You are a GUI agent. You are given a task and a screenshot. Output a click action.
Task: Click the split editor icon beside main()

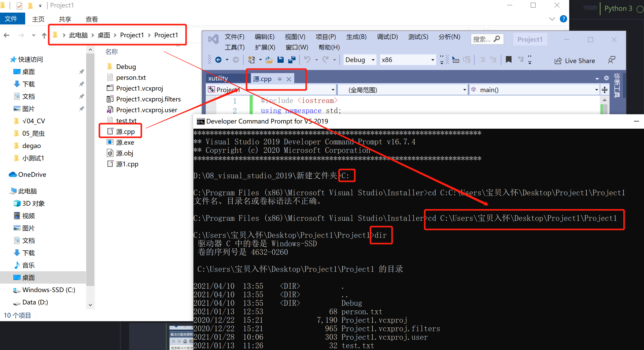pyautogui.click(x=605, y=90)
